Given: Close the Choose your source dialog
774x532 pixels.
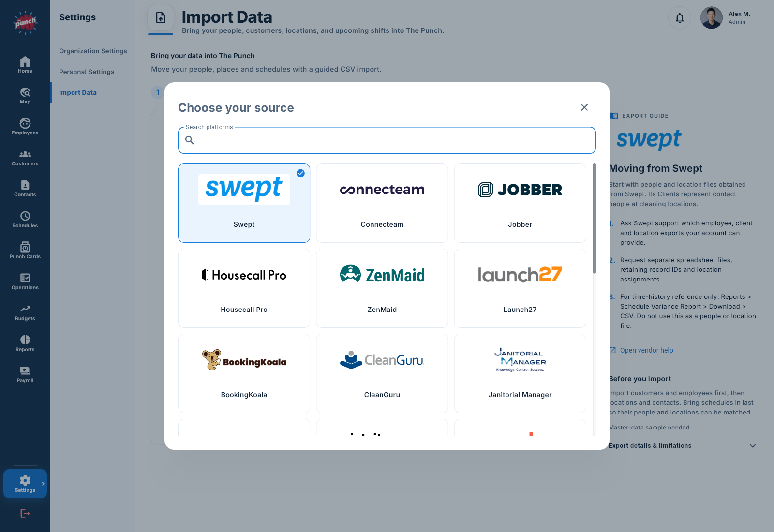Looking at the screenshot, I should 584,107.
